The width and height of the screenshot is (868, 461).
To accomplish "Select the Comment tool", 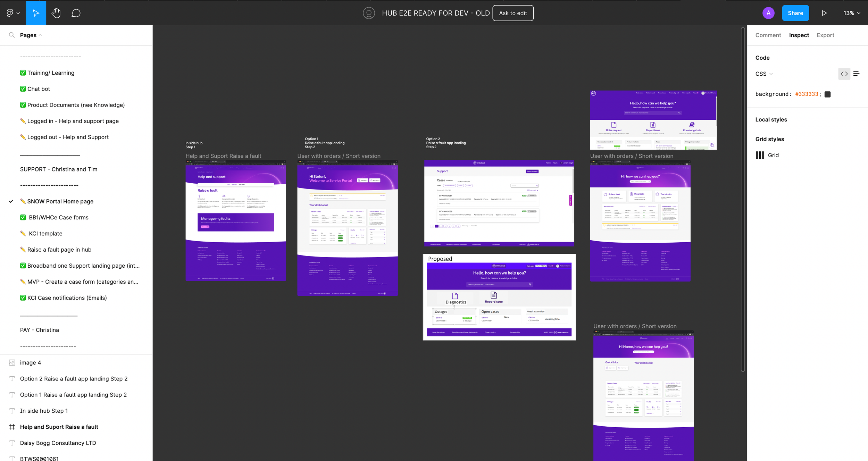I will (x=76, y=13).
